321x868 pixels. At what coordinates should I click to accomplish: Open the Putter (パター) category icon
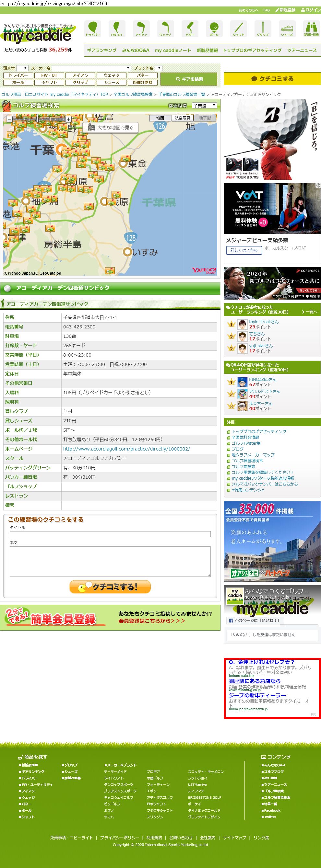click(190, 28)
